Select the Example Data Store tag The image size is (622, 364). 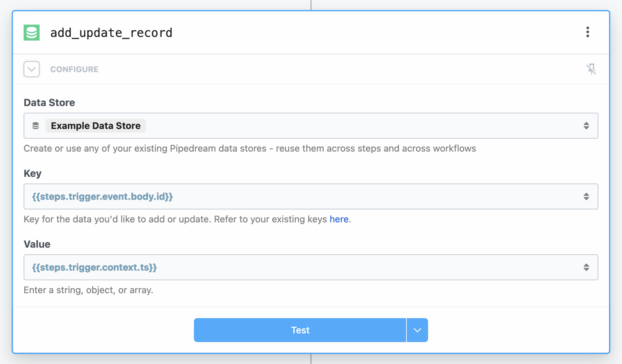96,126
